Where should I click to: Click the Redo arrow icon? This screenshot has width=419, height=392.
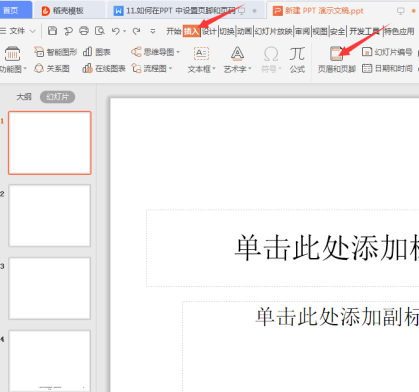tap(136, 31)
